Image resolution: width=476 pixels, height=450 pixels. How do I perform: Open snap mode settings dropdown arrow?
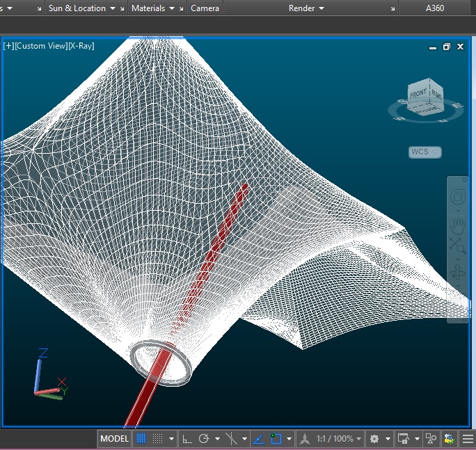(171, 439)
